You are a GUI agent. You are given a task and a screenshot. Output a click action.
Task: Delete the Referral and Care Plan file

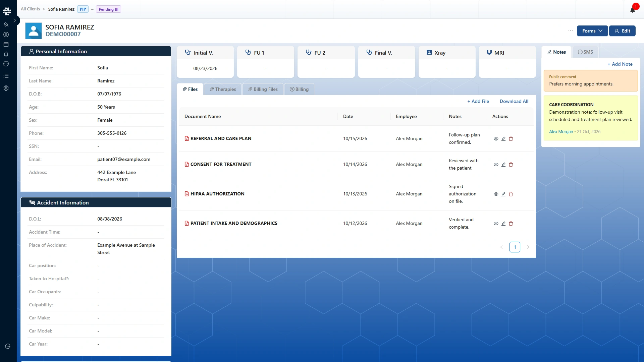tap(511, 139)
